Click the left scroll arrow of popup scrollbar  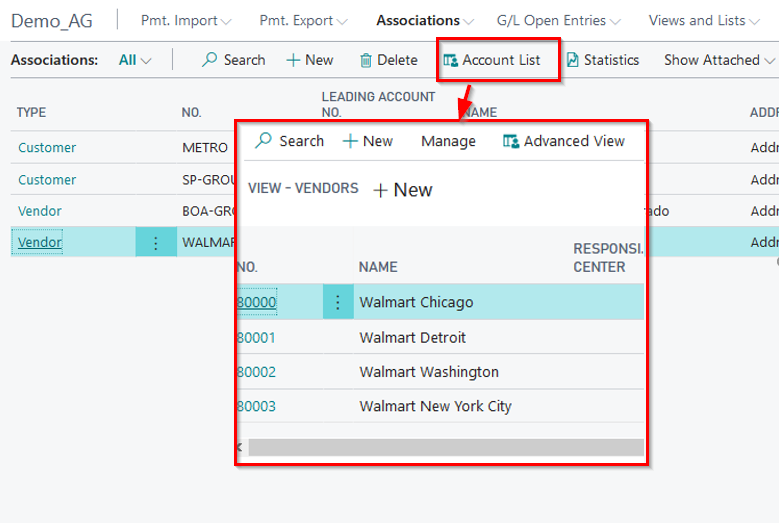240,447
